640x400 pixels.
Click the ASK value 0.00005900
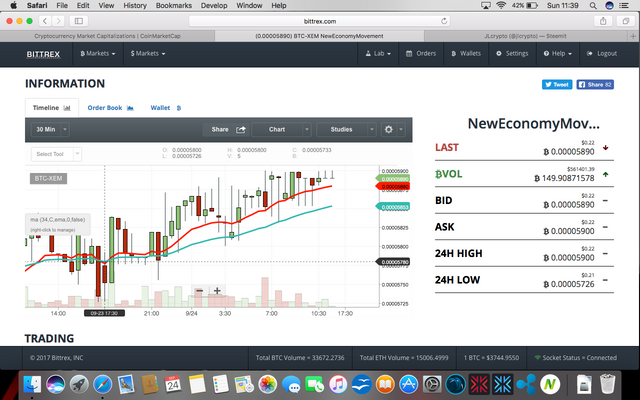click(x=569, y=231)
